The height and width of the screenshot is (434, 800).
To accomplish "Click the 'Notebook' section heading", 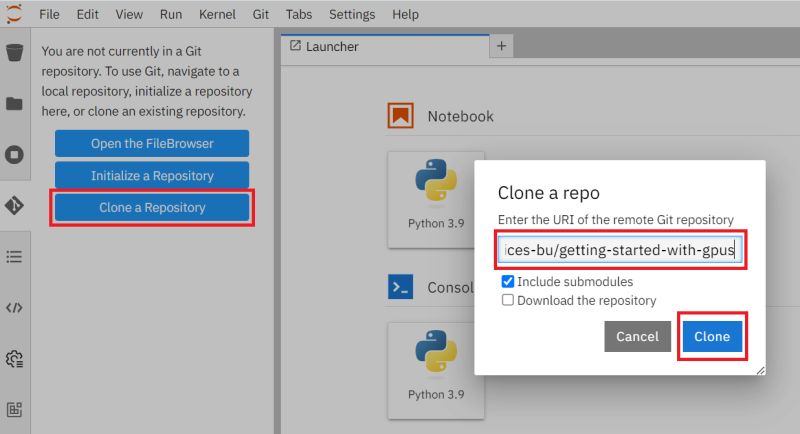I will pyautogui.click(x=460, y=116).
